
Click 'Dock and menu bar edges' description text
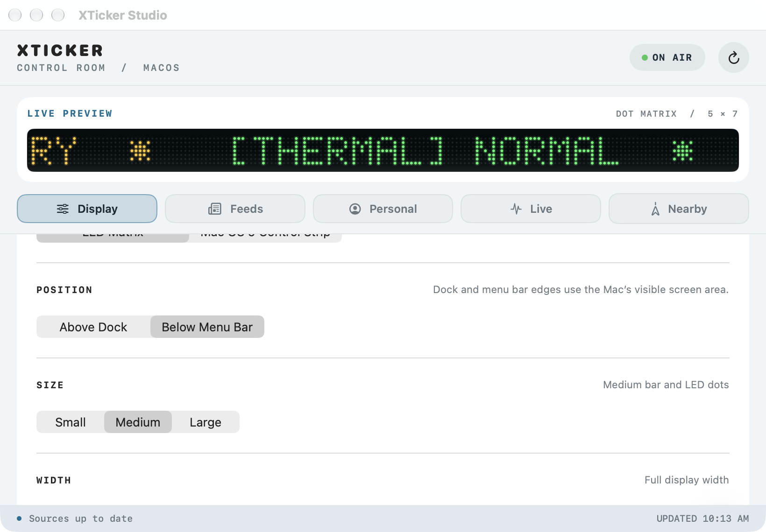click(581, 289)
